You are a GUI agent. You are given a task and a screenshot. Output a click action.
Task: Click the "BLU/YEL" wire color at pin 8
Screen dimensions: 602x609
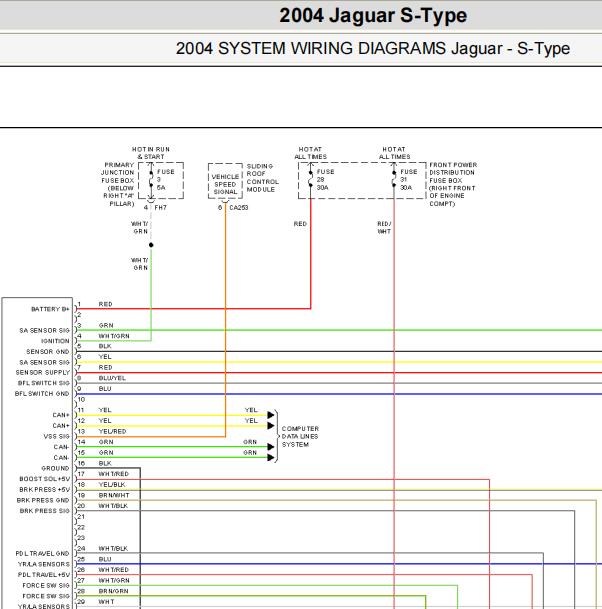[x=112, y=378]
